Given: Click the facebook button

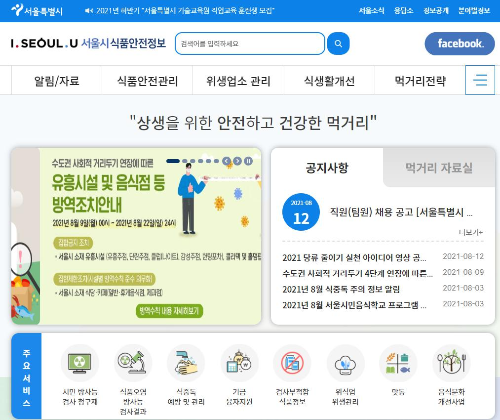Looking at the screenshot, I should click(460, 44).
